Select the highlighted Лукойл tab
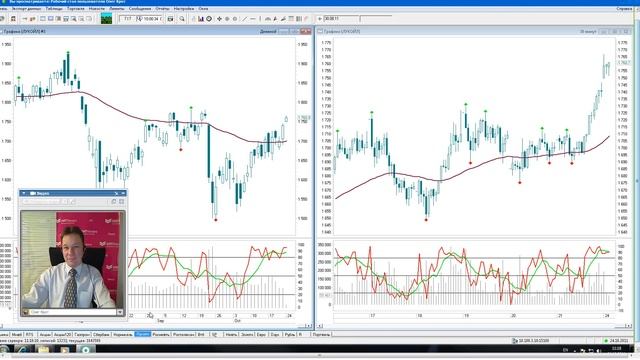 142,334
